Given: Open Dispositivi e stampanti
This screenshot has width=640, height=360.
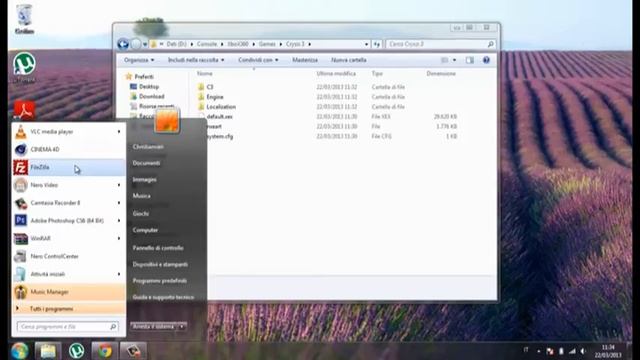Looking at the screenshot, I should 160,264.
